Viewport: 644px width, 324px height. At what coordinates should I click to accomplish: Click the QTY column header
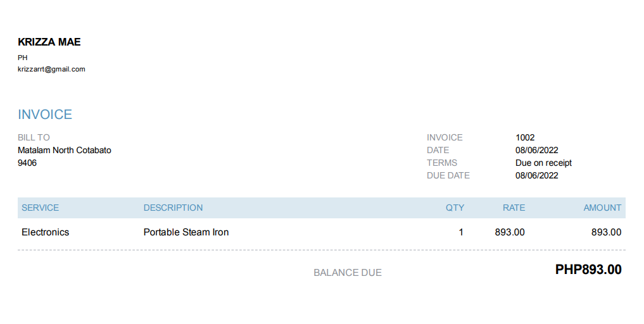coord(455,208)
